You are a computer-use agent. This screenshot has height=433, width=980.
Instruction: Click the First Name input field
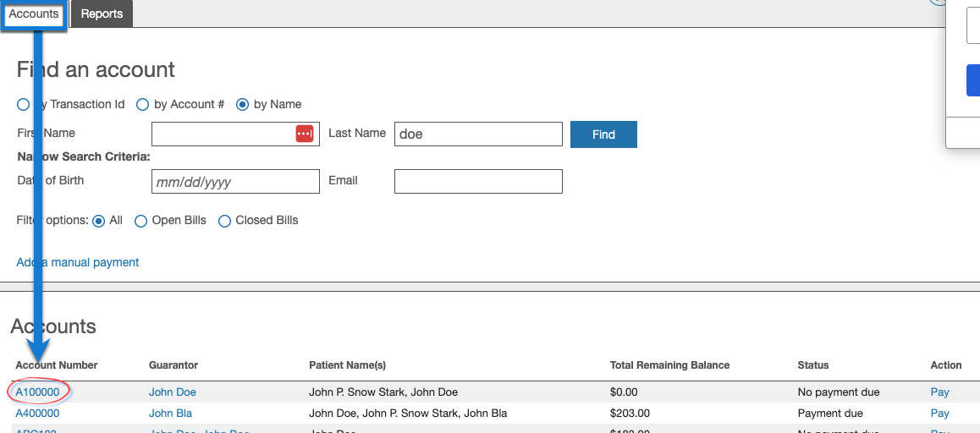point(222,134)
